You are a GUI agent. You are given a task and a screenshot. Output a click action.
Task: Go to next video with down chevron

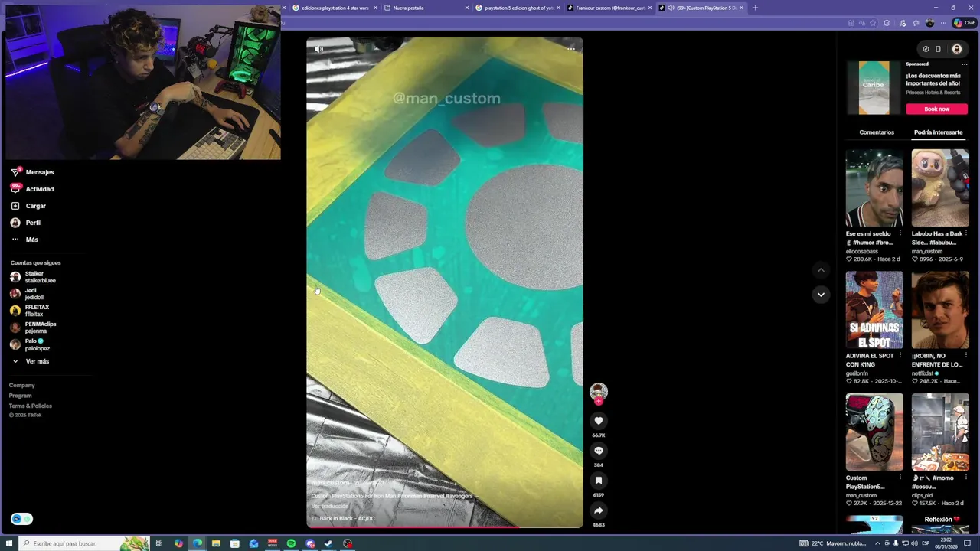click(821, 295)
